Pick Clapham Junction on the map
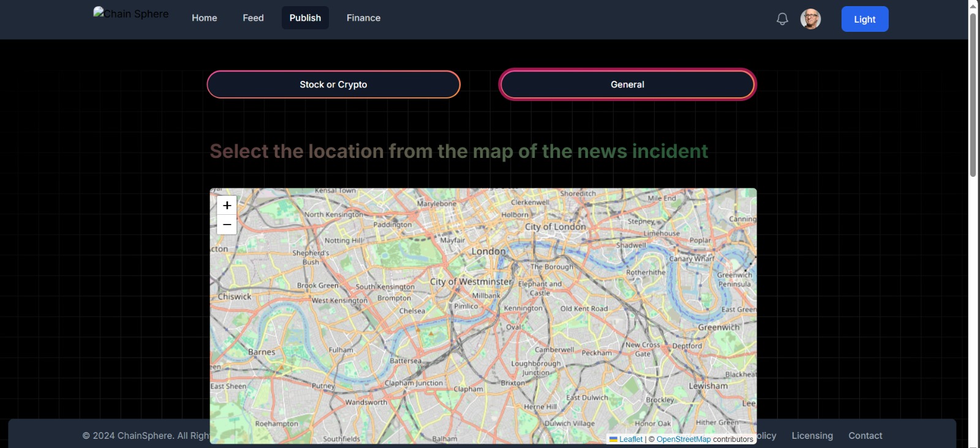 413,383
